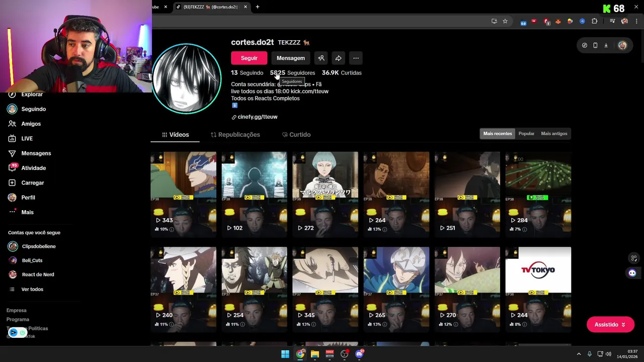This screenshot has height=362, width=644.
Task: Open the Chrome profile avatar
Action: [x=624, y=21]
